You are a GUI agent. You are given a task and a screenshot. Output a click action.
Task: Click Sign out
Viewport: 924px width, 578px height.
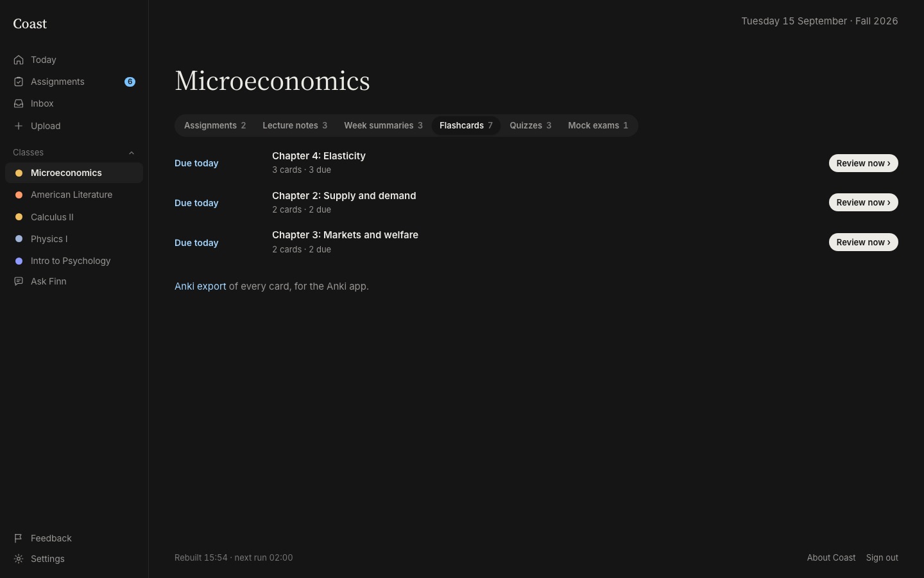[x=882, y=557]
